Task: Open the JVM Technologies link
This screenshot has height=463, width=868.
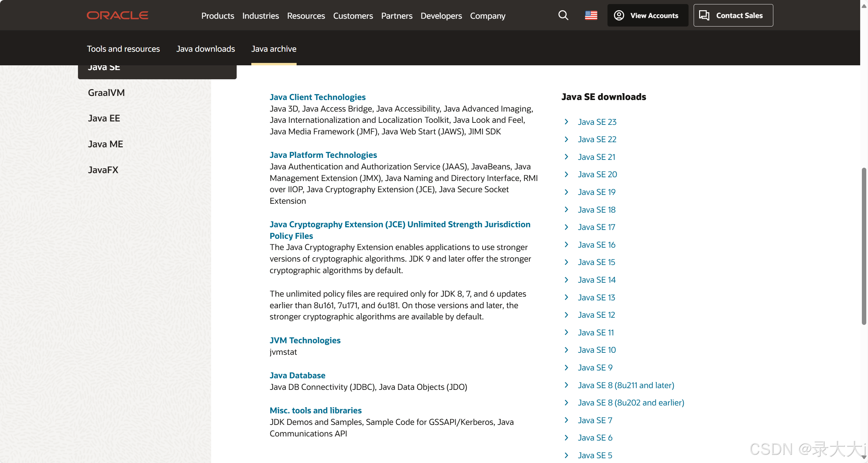Action: point(305,340)
